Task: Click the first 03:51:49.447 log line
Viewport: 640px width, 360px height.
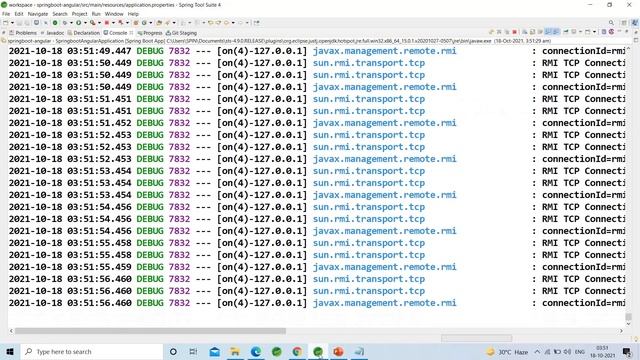Action: coord(317,51)
